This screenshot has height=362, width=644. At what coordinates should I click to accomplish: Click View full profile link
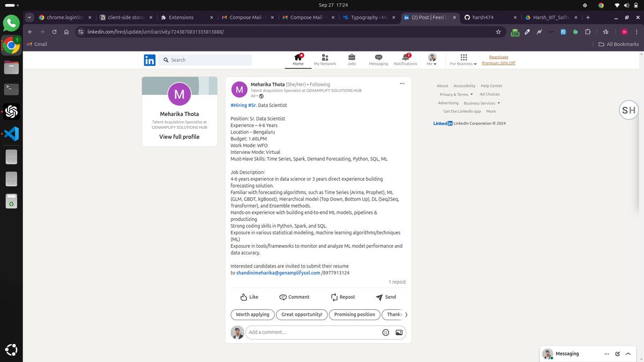179,137
